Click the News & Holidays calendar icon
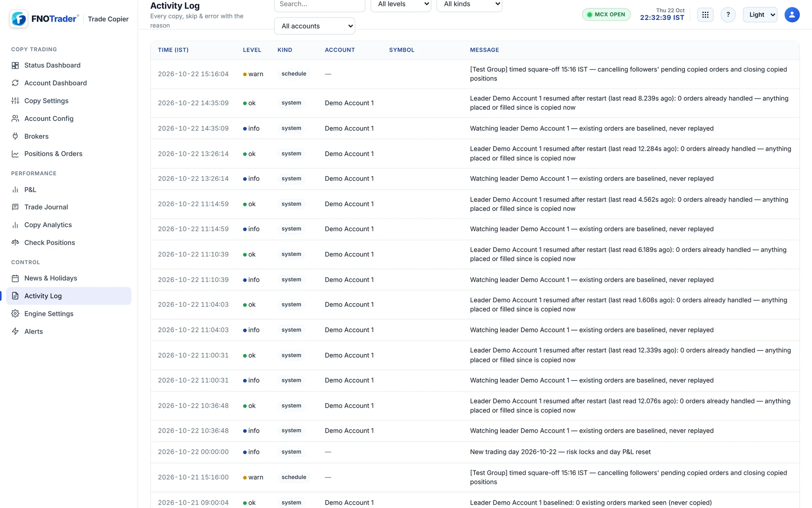812x508 pixels. click(15, 278)
